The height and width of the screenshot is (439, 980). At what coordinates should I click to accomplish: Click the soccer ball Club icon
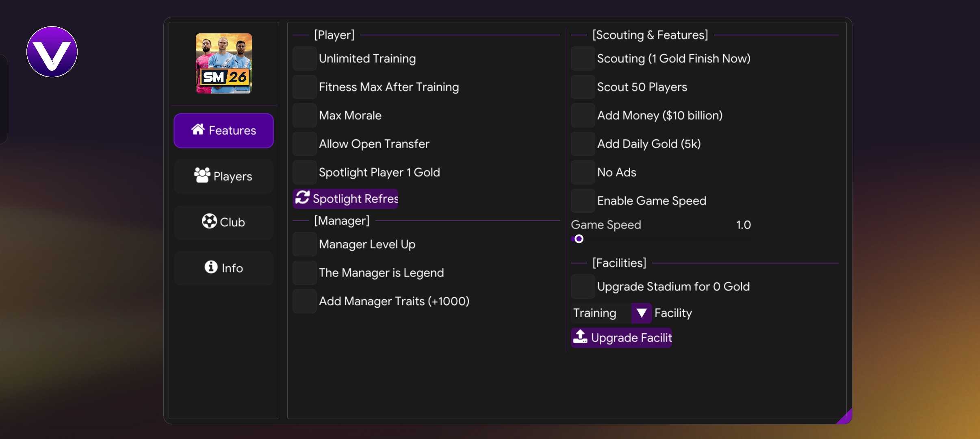pos(209,221)
